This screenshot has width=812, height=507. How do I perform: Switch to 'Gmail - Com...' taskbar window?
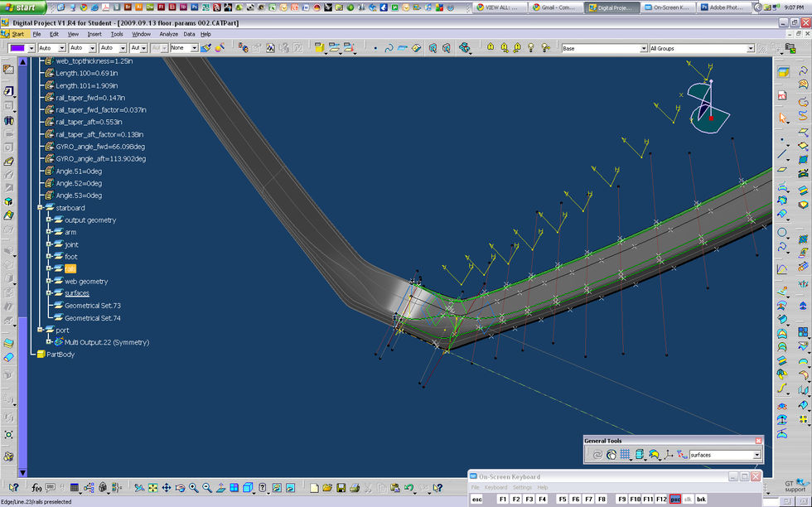coord(555,7)
